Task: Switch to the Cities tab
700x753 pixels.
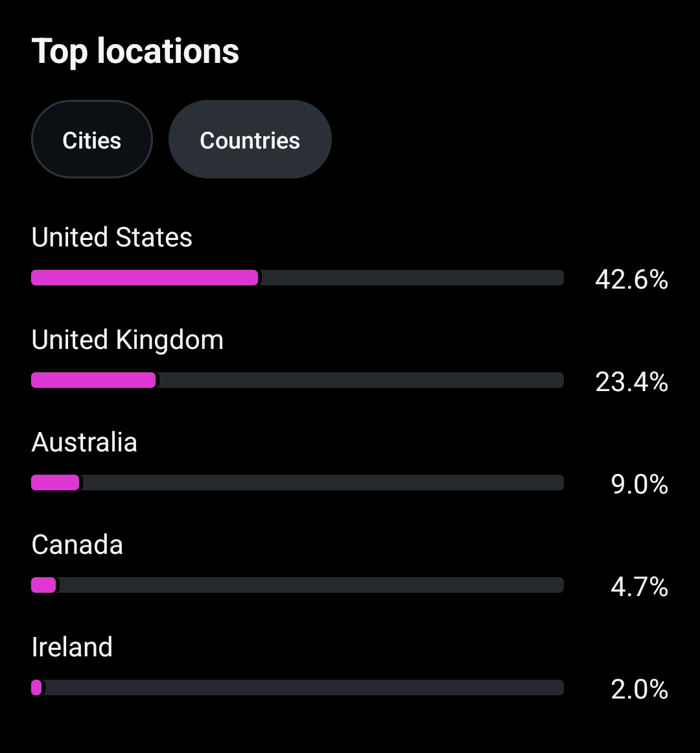Action: tap(91, 139)
